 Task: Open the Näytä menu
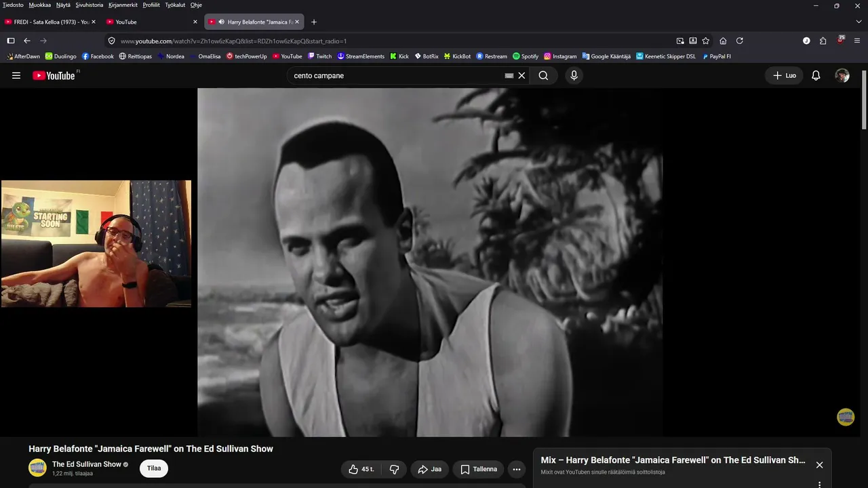tap(64, 5)
